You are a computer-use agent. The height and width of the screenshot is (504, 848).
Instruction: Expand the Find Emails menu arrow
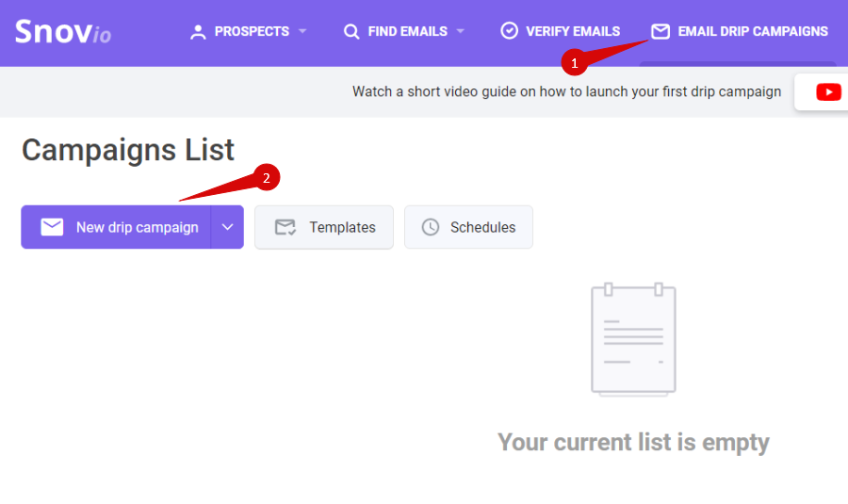tap(461, 31)
